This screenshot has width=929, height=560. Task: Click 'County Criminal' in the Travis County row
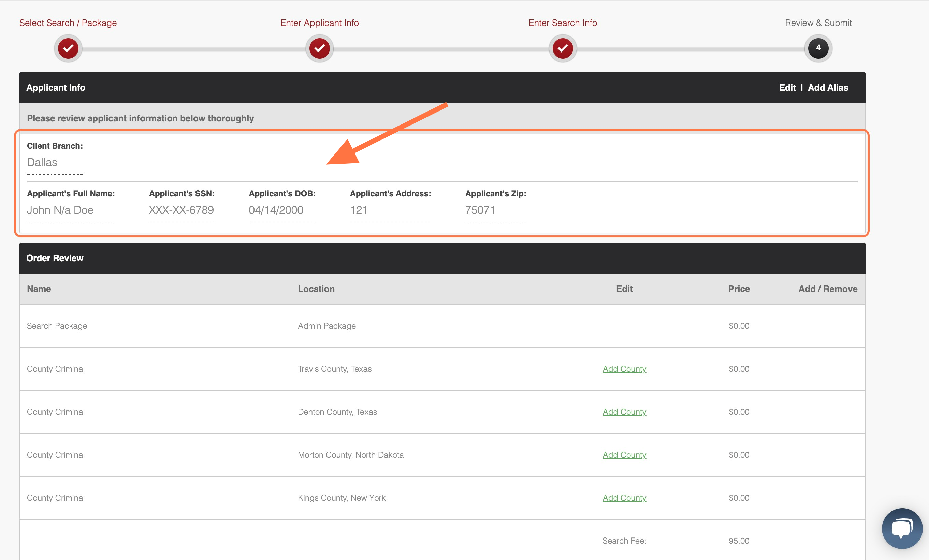(55, 369)
